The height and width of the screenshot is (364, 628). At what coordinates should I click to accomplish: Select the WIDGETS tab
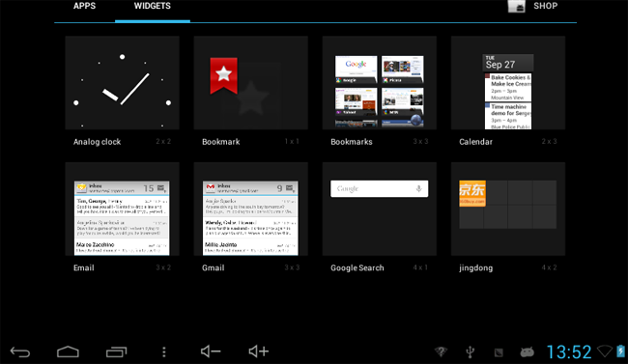click(x=153, y=6)
